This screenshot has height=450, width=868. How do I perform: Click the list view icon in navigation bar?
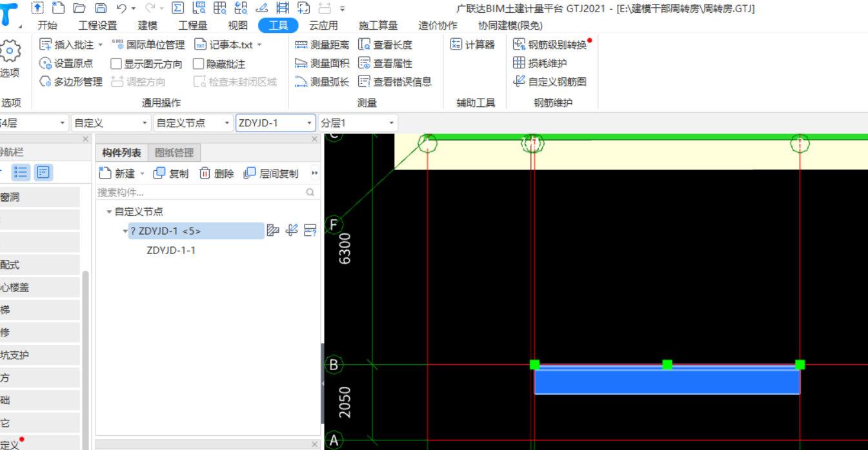pyautogui.click(x=21, y=172)
